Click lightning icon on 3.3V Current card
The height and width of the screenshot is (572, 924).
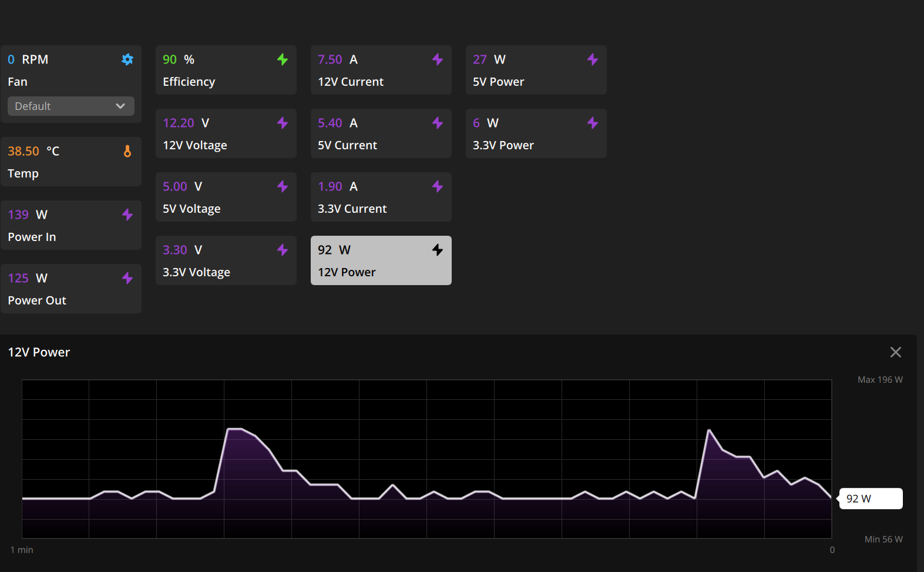(x=438, y=186)
